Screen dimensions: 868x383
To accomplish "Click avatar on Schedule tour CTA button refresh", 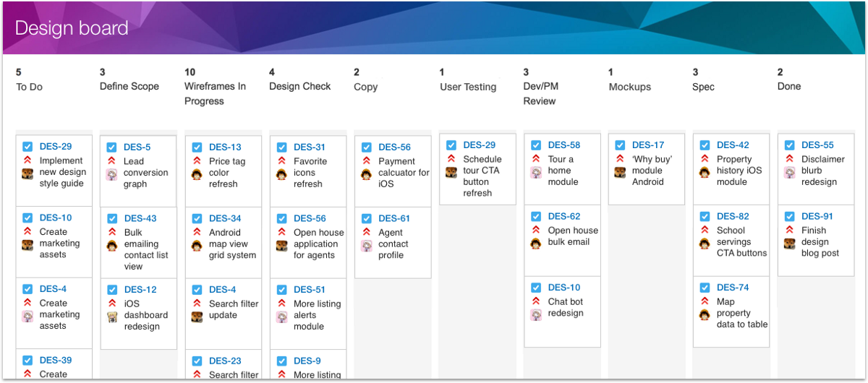I will click(451, 172).
